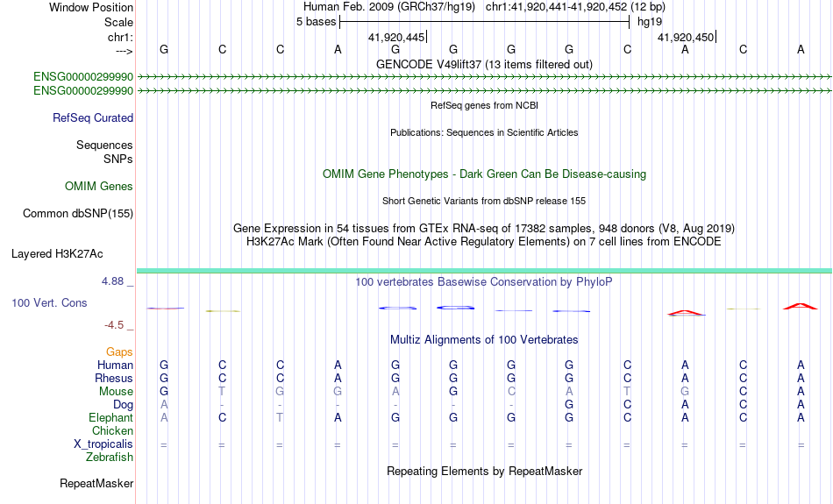Viewport: 833px width, 504px height.
Task: Click the 41,920,445 ruler coordinate
Action: 396,37
